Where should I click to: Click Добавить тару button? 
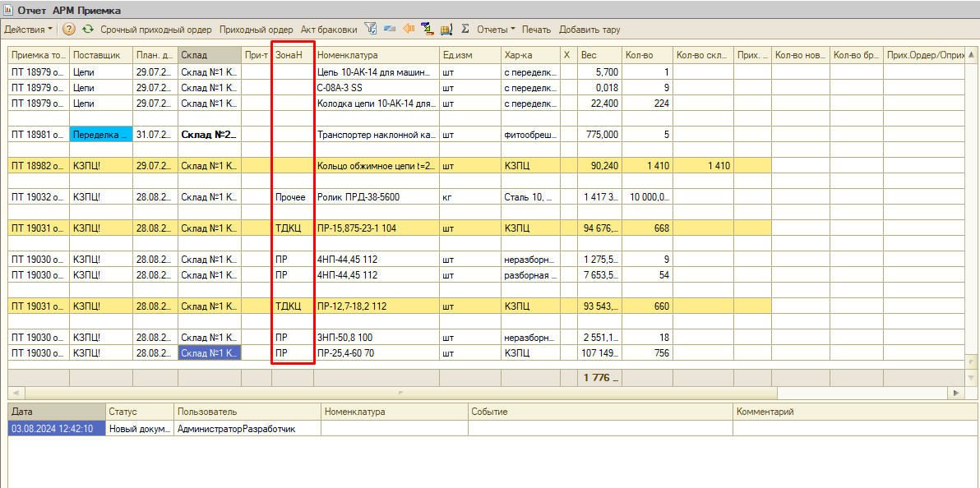click(589, 30)
